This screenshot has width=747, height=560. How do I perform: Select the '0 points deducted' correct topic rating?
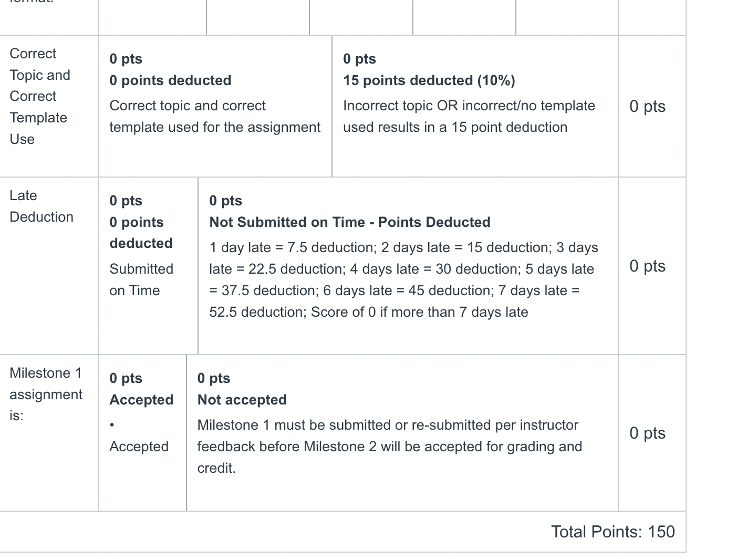click(x=215, y=106)
